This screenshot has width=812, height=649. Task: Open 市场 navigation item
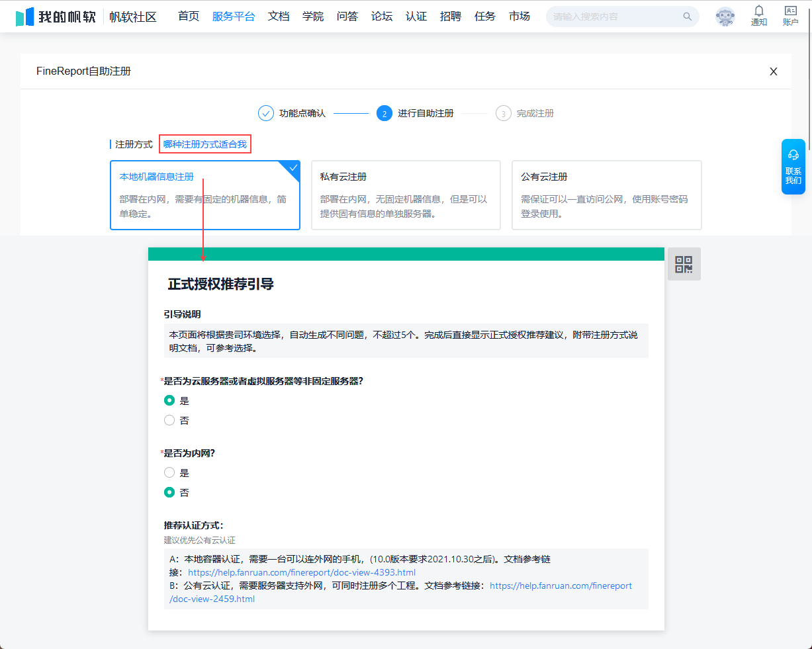(519, 17)
